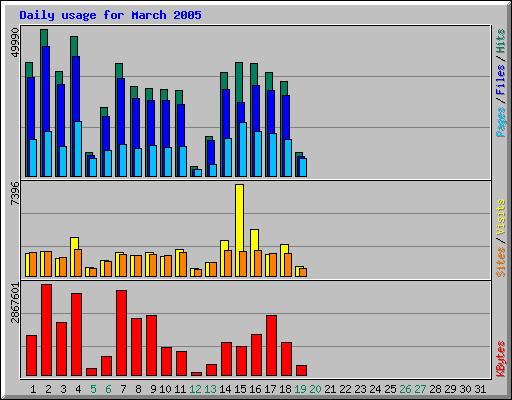
Task: Click day number 22 on the axis
Action: [x=345, y=389]
